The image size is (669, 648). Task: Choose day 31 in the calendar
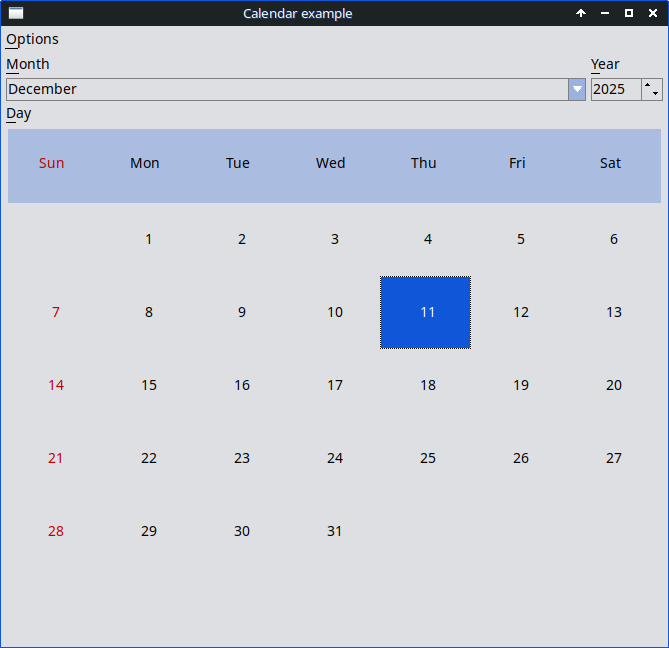click(335, 531)
